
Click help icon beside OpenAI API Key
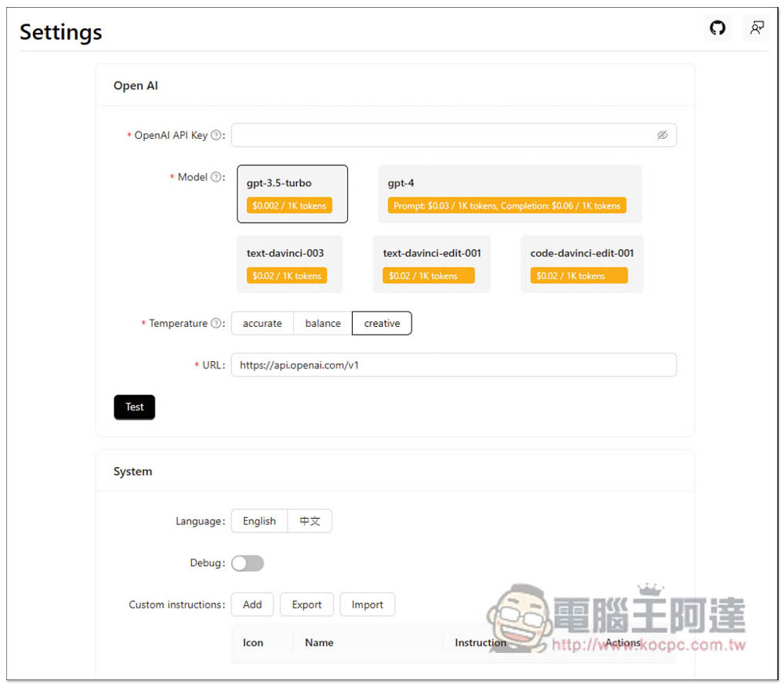(216, 135)
